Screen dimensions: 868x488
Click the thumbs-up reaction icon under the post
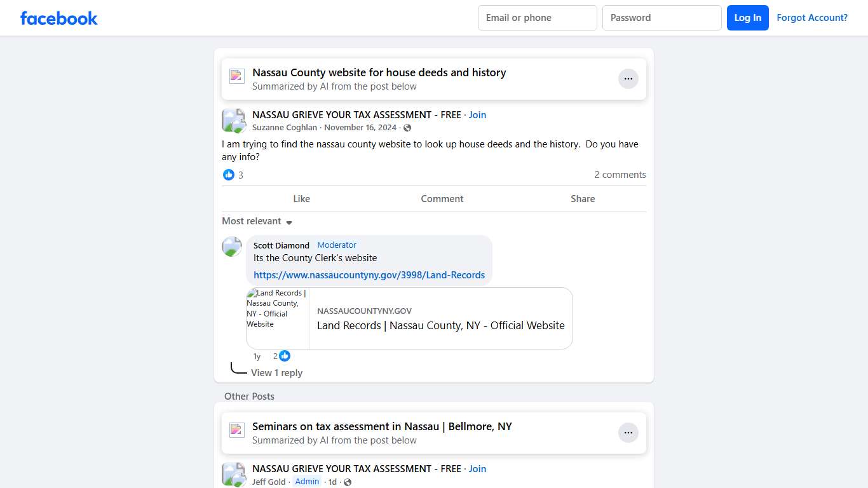pyautogui.click(x=229, y=175)
